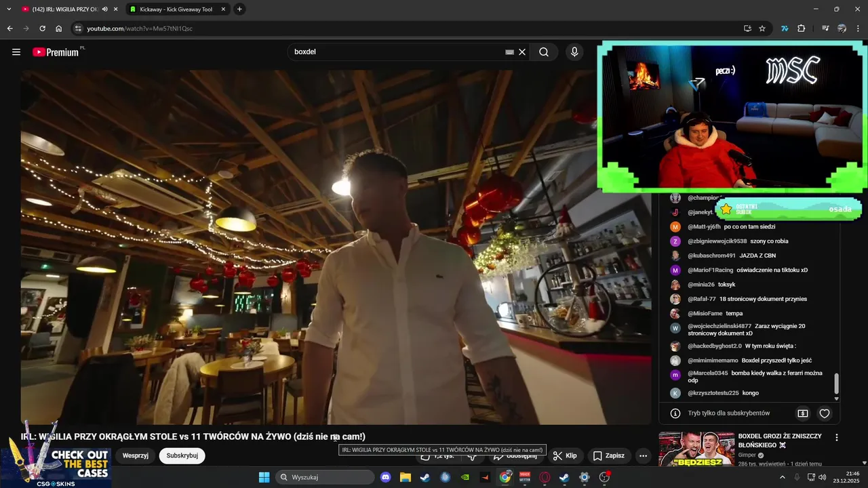Open Voice Meeter from taskbar
The height and width of the screenshot is (488, 868).
525,477
